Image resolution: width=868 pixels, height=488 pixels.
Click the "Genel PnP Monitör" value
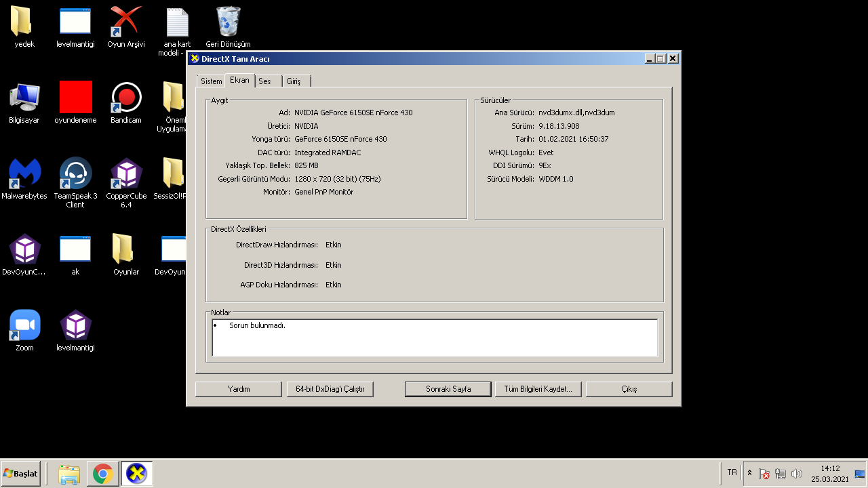point(323,192)
